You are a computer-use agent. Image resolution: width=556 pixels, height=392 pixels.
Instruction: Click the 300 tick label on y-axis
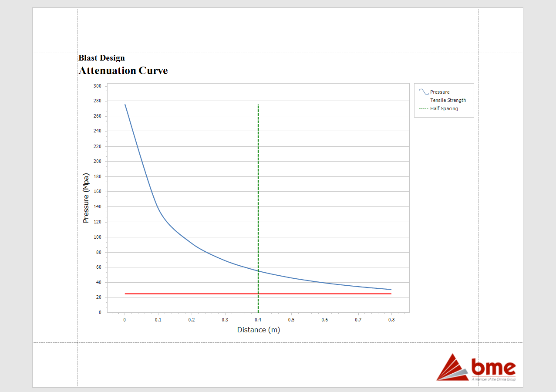point(97,86)
